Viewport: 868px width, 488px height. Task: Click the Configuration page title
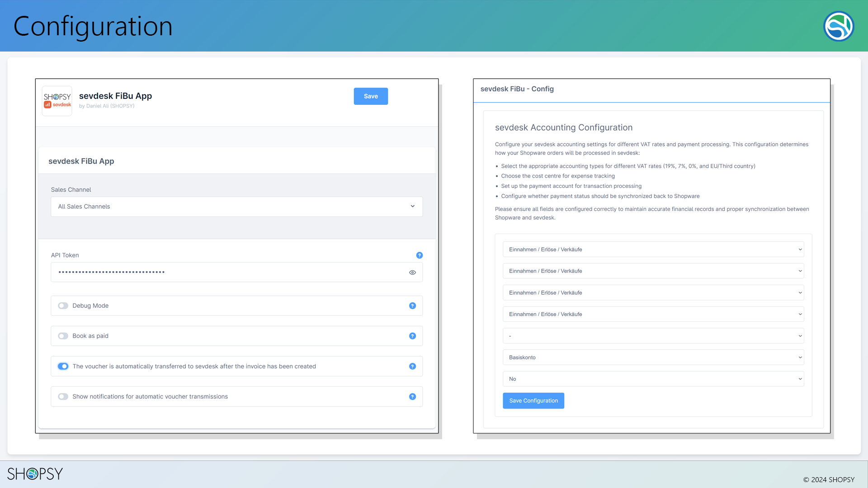tap(93, 26)
